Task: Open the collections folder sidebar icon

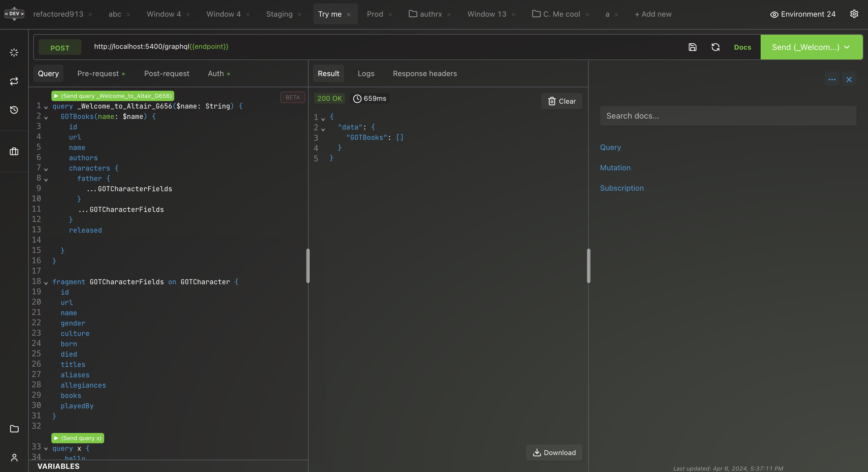Action: pos(14,429)
